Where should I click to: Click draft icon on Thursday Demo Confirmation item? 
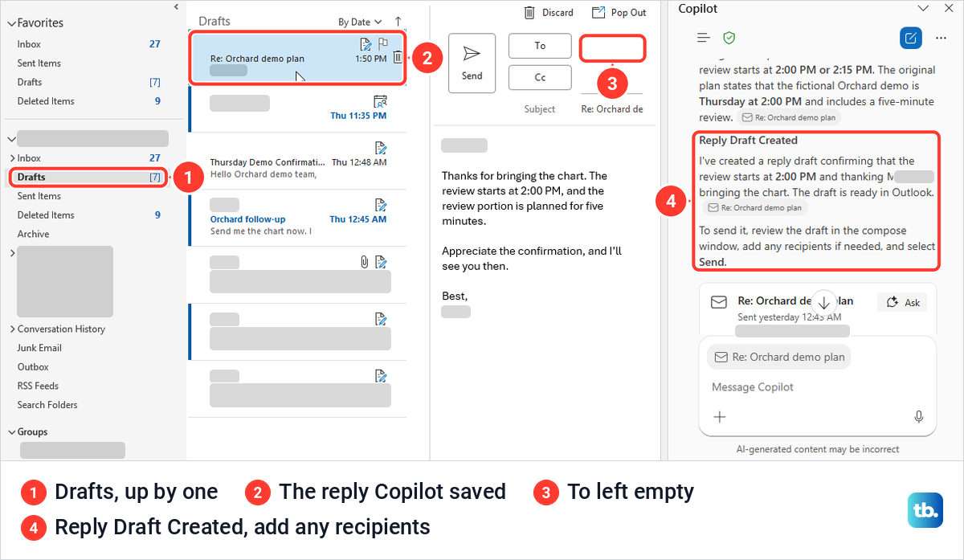pos(381,148)
